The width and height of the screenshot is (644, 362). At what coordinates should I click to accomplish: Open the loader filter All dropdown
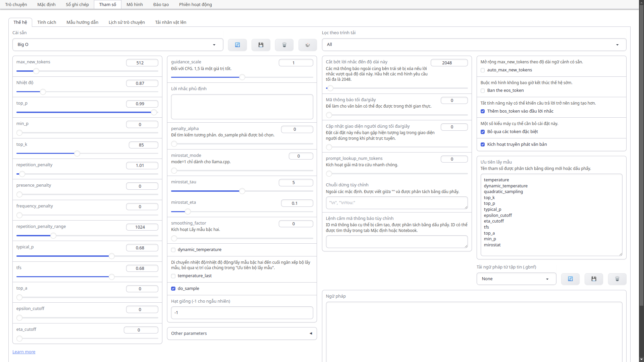click(474, 45)
